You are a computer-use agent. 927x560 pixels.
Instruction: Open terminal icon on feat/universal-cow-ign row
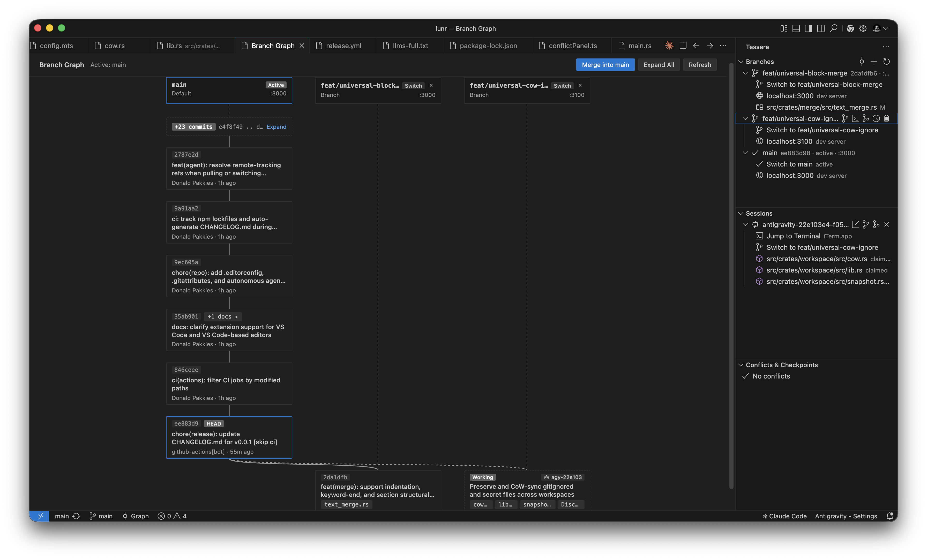tap(856, 118)
